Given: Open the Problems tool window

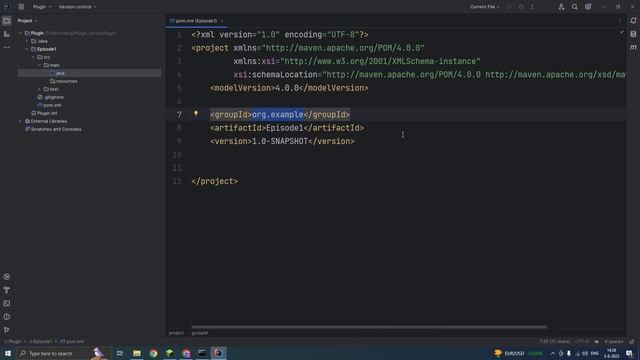Looking at the screenshot, I should point(7,317).
